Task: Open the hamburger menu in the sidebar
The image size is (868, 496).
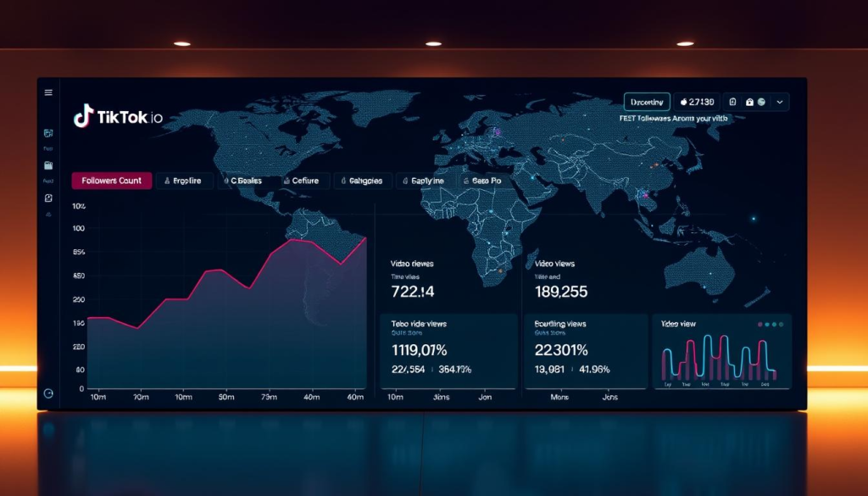Action: coord(48,92)
